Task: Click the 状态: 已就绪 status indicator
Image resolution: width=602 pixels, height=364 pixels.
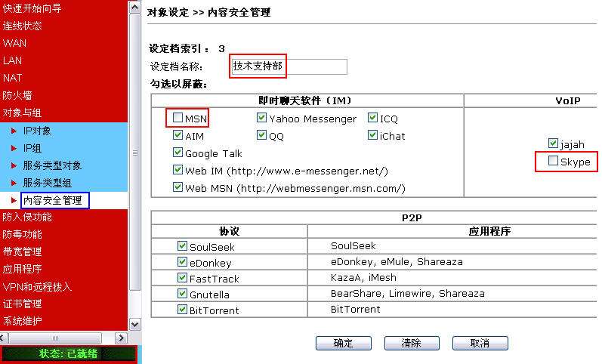Action: coord(68,353)
